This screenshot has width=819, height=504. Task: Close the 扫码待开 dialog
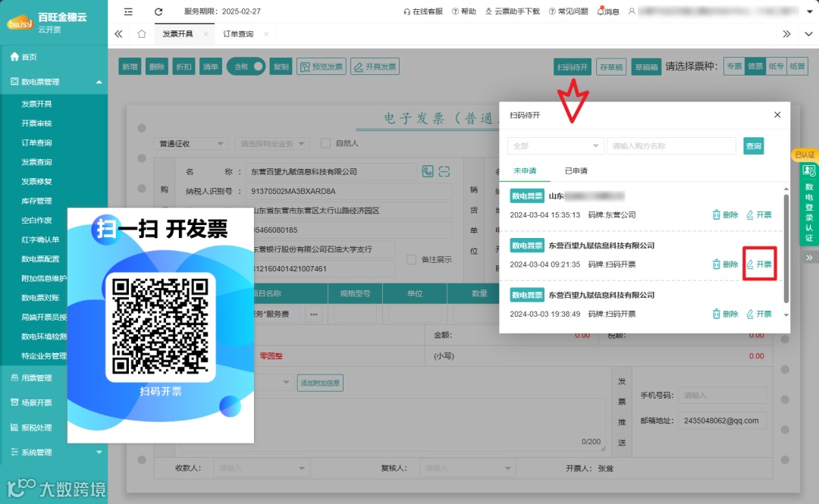(x=777, y=115)
